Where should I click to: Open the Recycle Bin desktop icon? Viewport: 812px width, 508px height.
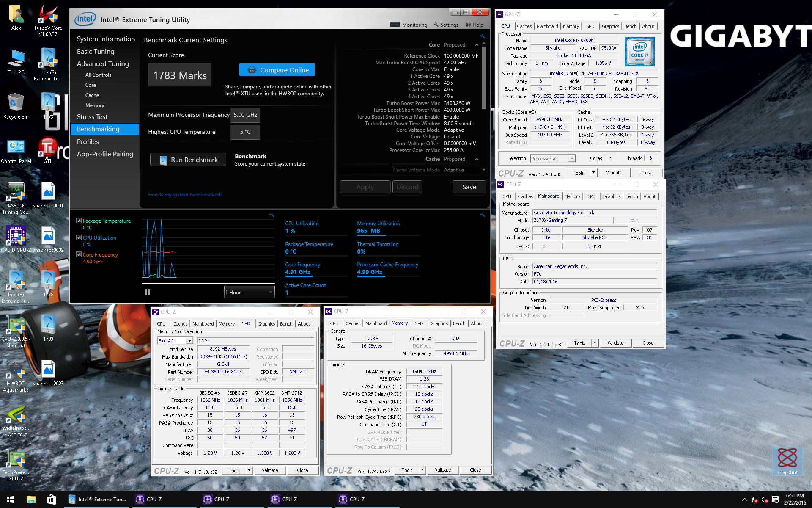tap(16, 107)
